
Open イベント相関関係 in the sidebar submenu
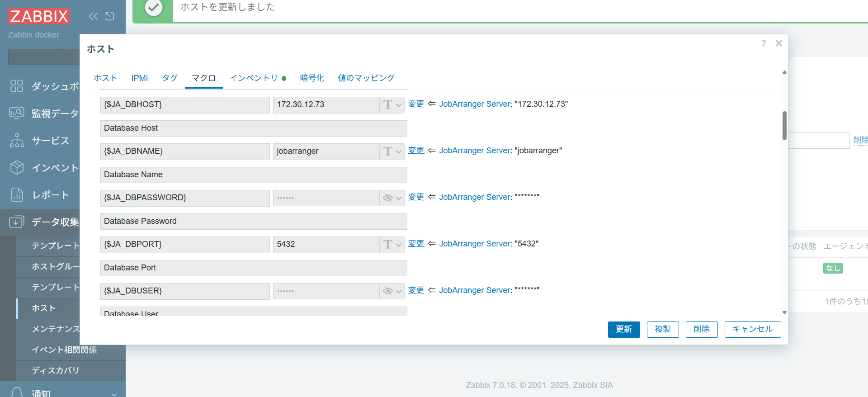[64, 350]
